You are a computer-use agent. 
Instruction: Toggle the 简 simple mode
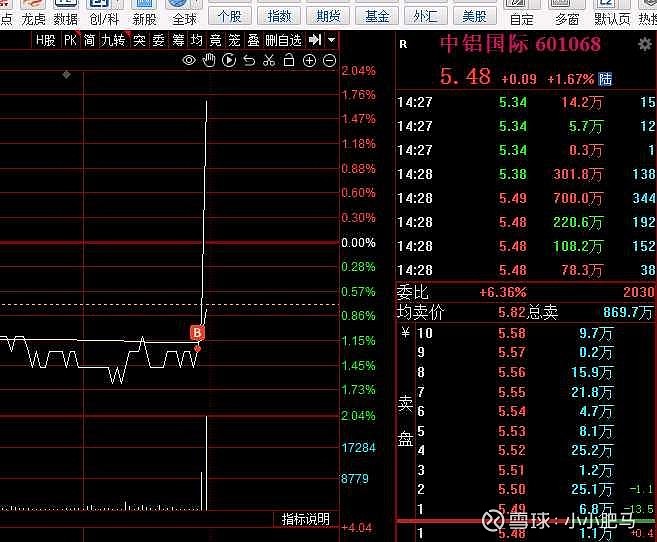[89, 41]
